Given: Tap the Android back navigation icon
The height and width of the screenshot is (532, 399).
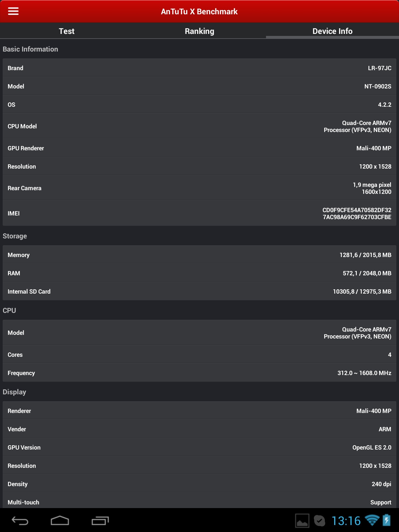Looking at the screenshot, I should click(20, 521).
